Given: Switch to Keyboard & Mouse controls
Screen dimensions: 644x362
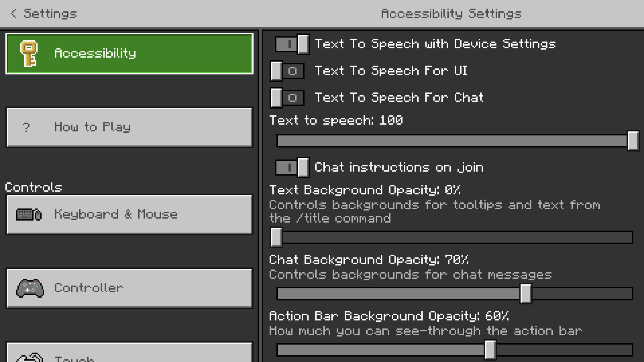Looking at the screenshot, I should 129,215.
